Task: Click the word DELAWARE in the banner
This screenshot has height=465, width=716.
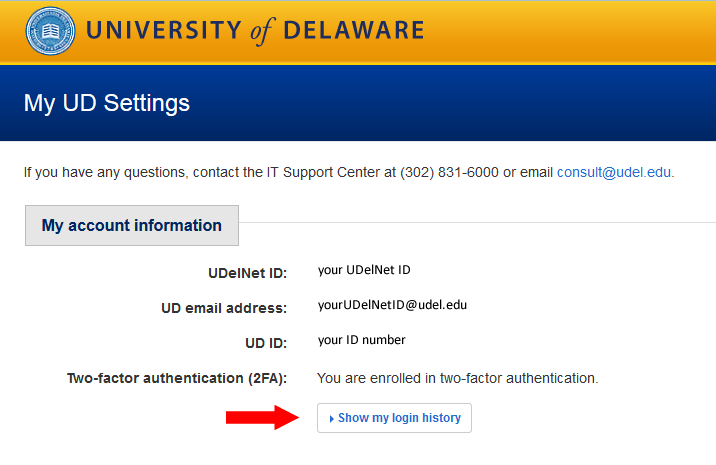Action: [x=354, y=31]
